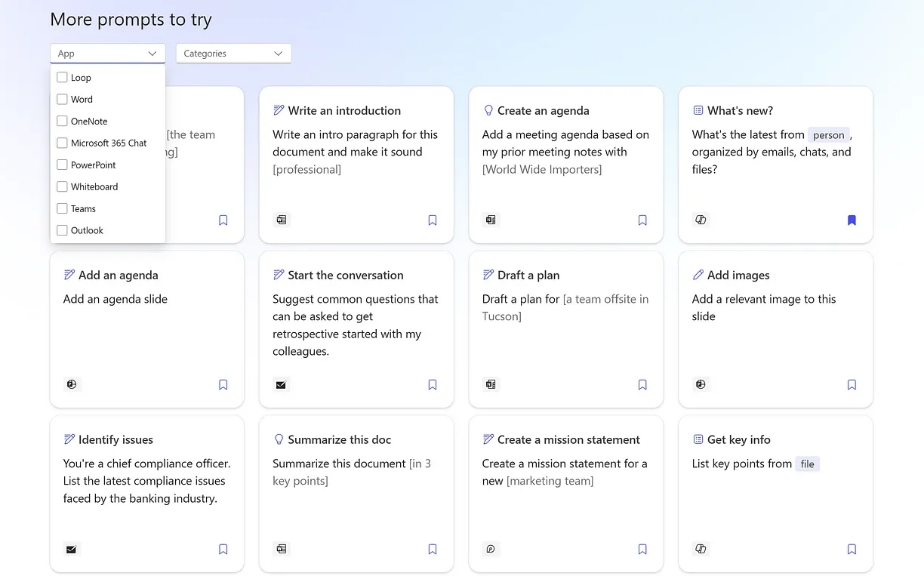This screenshot has width=924, height=576.
Task: Select the Whiteboard option in App list
Action: pyautogui.click(x=63, y=186)
